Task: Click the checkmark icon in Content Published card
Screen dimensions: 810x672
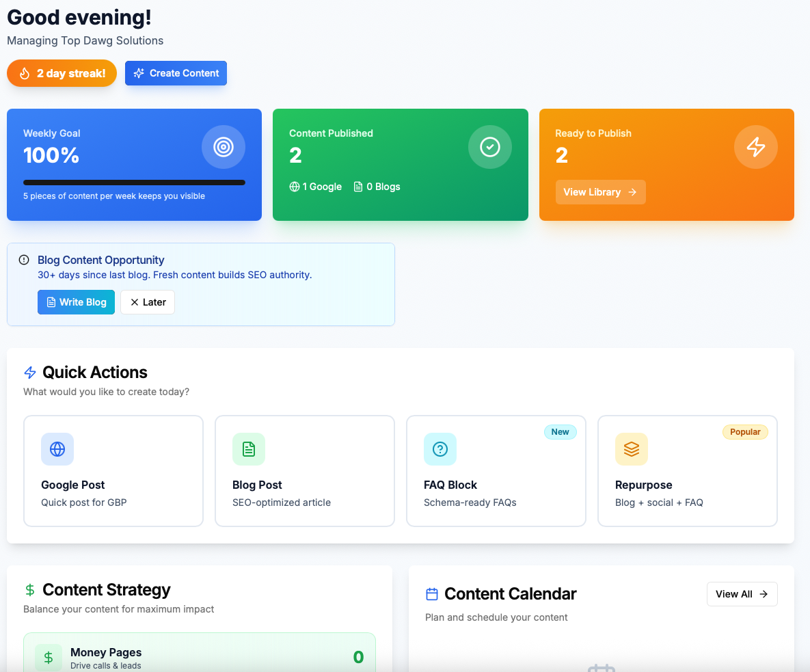Action: coord(489,147)
